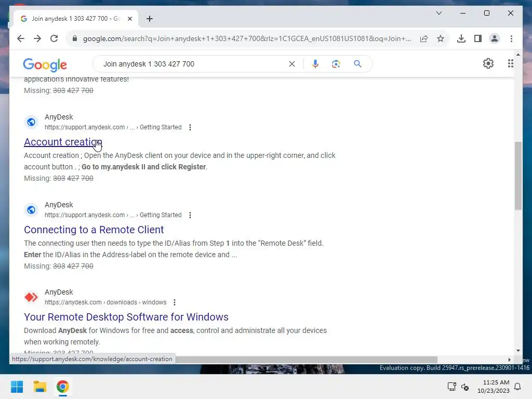This screenshot has width=532, height=399.
Task: Click the Chrome address bar URL
Action: coord(247,38)
